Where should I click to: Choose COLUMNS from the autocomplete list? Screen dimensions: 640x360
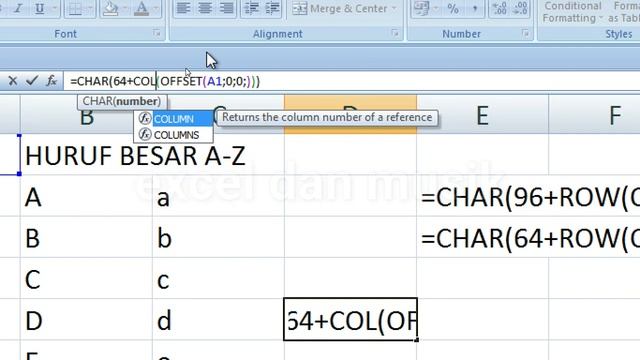(173, 134)
